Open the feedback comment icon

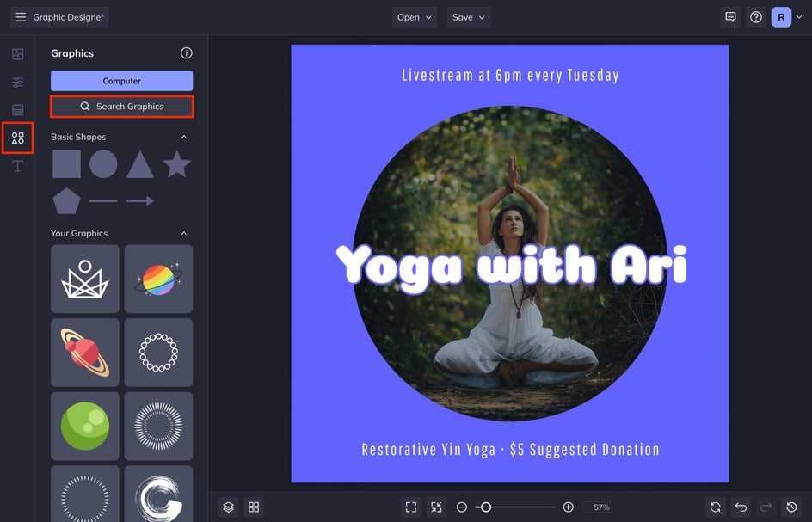(730, 17)
